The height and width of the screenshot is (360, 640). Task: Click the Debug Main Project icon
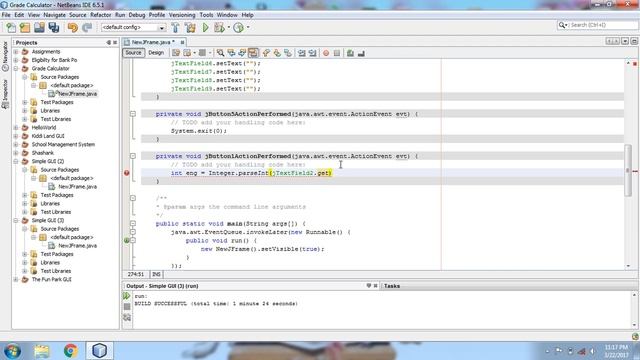click(x=220, y=27)
